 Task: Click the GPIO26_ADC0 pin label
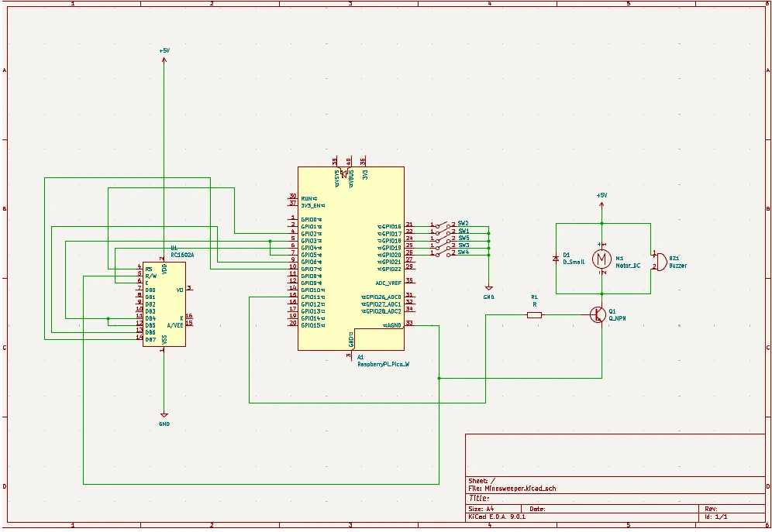click(381, 297)
